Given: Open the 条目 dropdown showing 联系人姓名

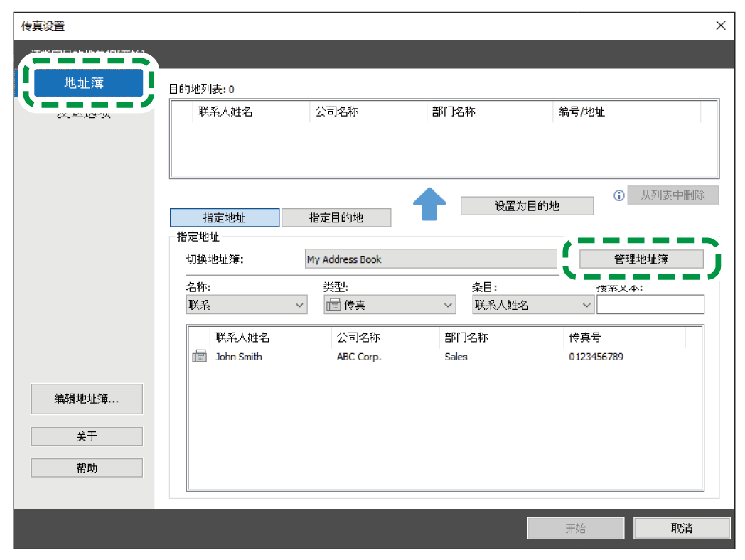Looking at the screenshot, I should tap(532, 305).
